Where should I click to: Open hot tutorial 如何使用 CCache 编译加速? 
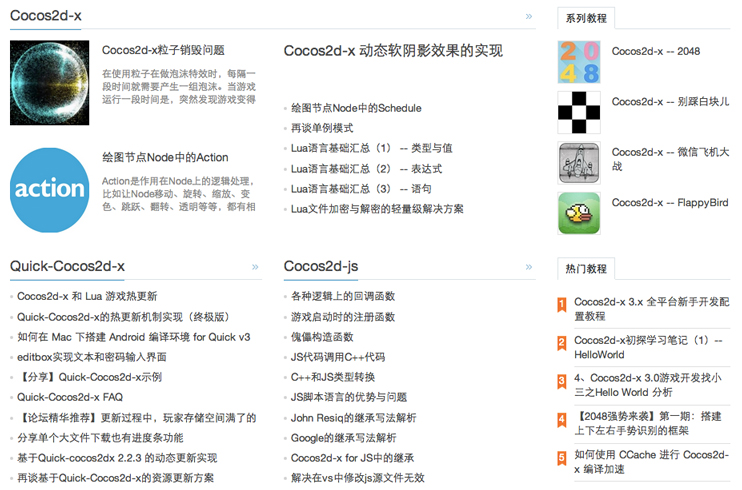click(652, 462)
